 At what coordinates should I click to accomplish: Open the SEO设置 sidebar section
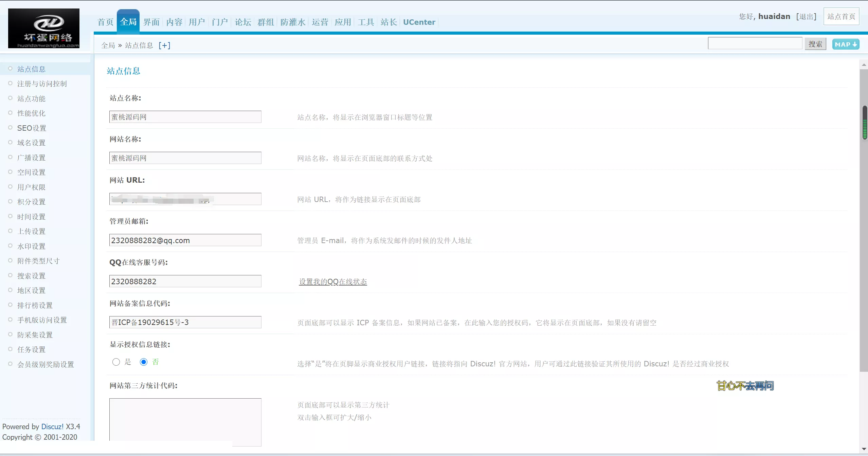coord(32,128)
